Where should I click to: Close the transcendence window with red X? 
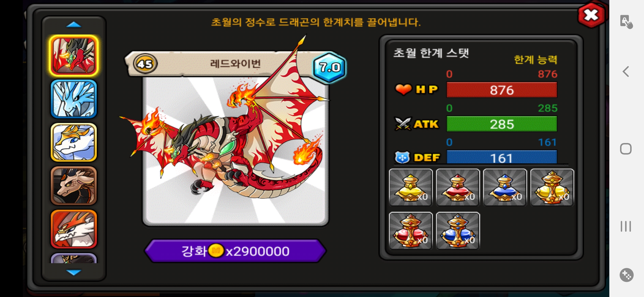(x=591, y=15)
